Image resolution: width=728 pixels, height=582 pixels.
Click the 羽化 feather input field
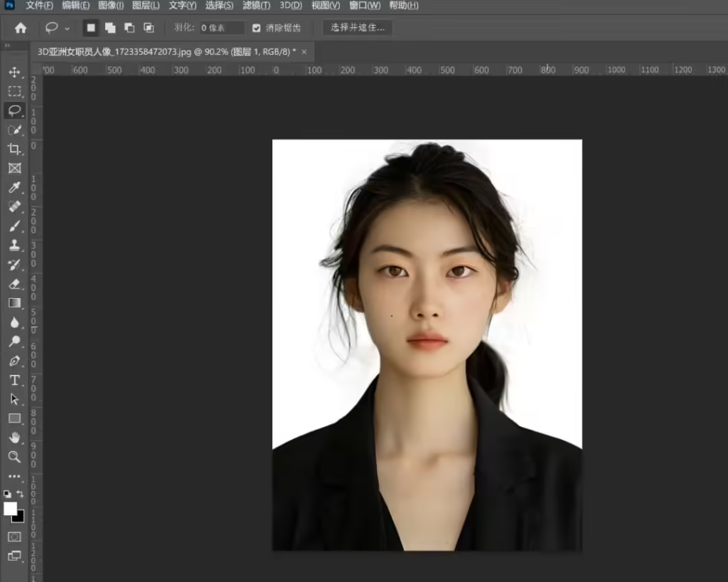(x=221, y=28)
